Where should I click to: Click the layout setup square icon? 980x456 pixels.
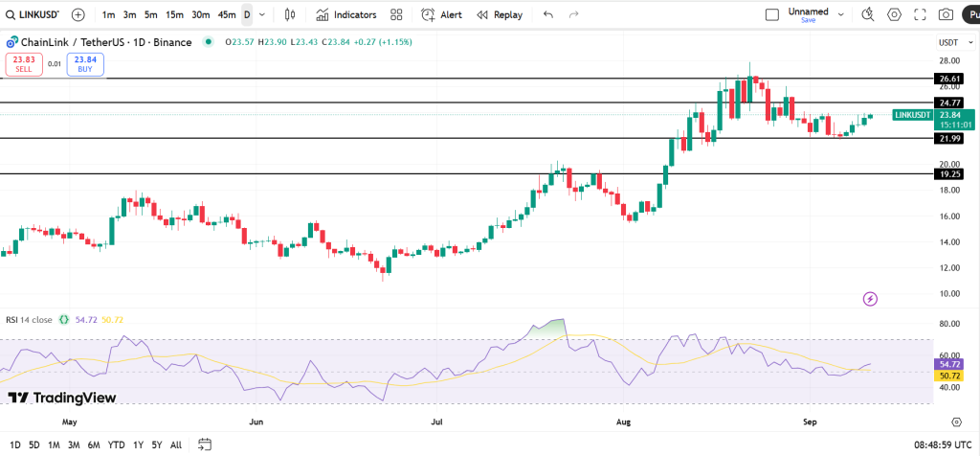[x=772, y=14]
